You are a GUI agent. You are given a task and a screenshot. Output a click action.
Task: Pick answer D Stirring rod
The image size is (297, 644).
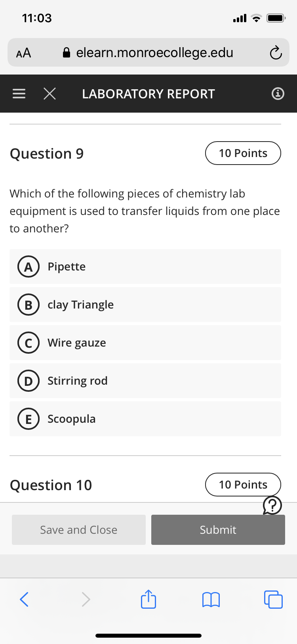coord(145,381)
